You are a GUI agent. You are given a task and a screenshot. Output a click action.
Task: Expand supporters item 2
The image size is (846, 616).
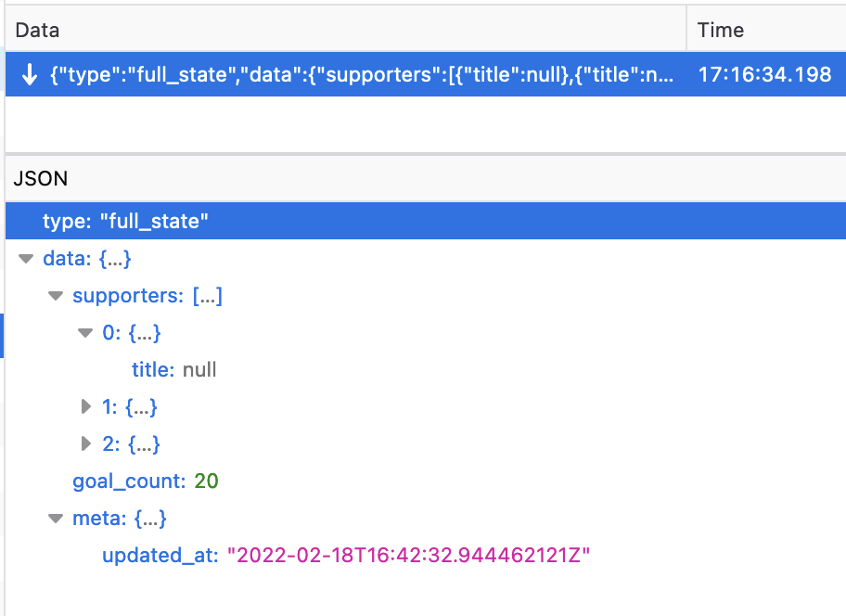[85, 443]
